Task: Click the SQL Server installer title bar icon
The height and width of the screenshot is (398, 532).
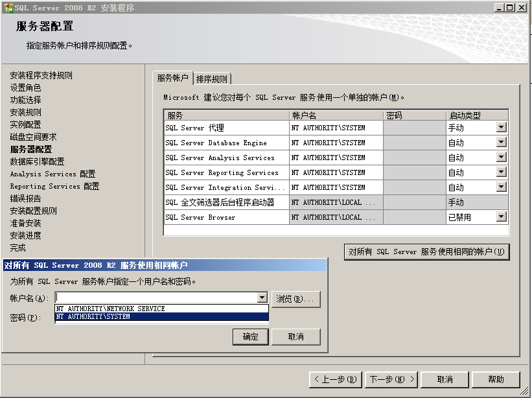Action: pos(8,8)
